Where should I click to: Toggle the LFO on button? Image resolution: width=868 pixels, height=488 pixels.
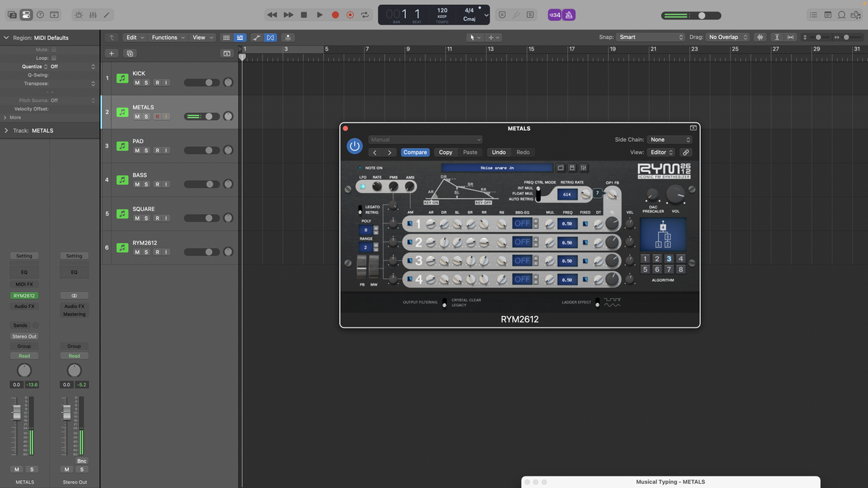362,187
